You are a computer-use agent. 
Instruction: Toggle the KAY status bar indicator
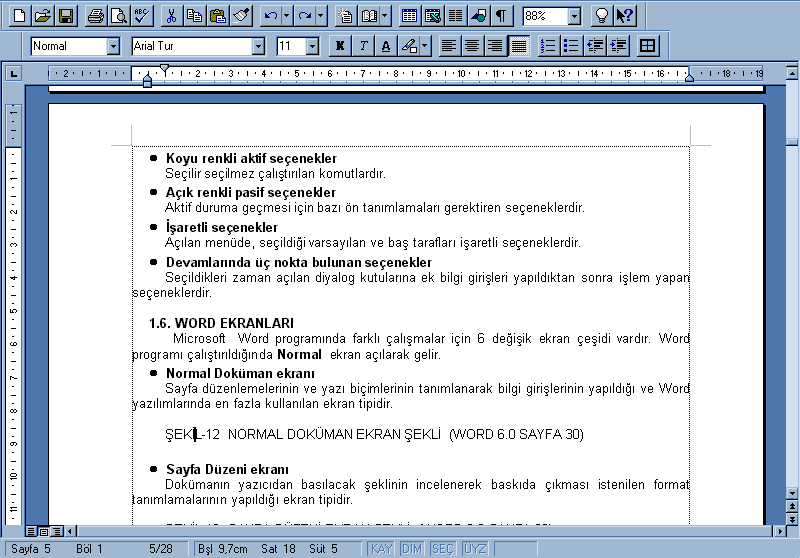(381, 549)
